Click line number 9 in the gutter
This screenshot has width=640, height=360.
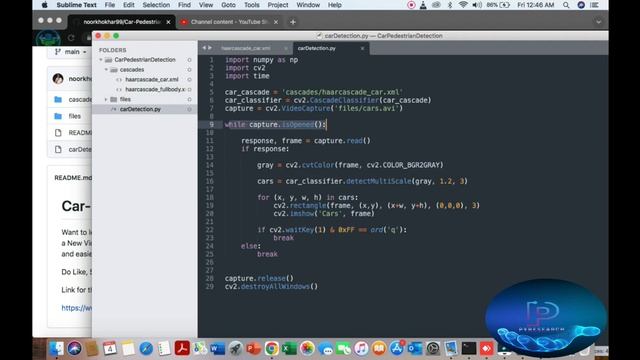(211, 124)
